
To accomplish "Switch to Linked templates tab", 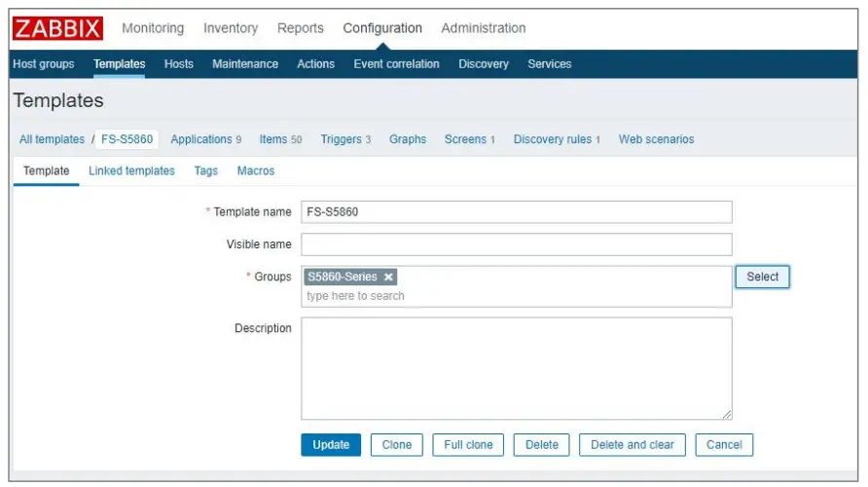I will point(131,170).
